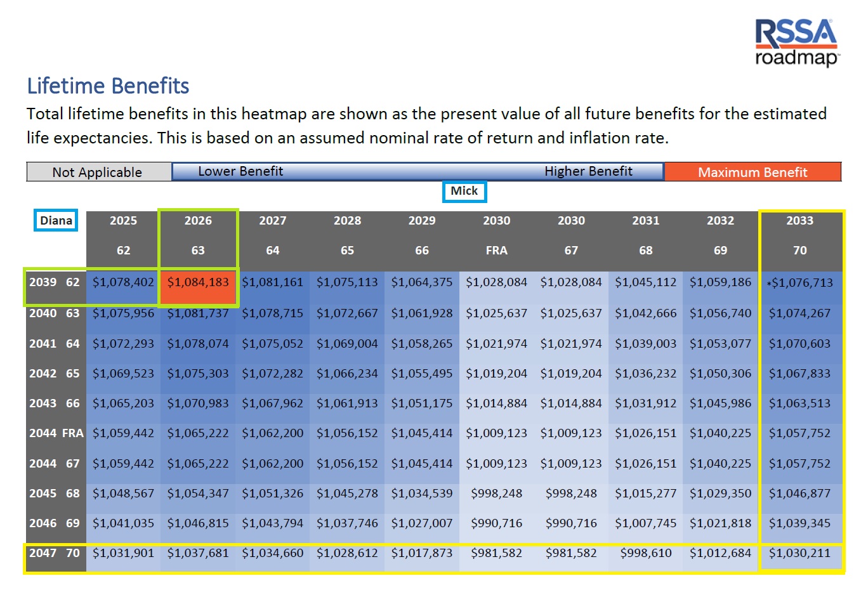Click row header 2039 age 62
This screenshot has height=590, width=868.
(55, 282)
